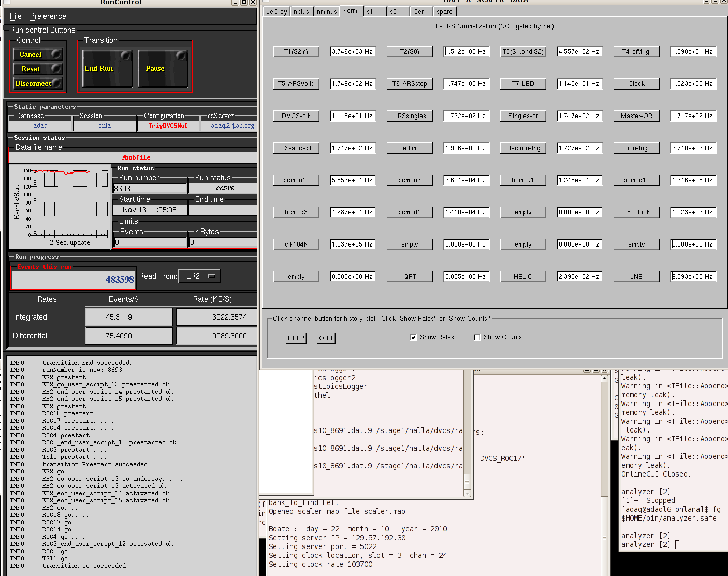
Task: Click the QUIT button in scaler window
Action: [x=326, y=338]
